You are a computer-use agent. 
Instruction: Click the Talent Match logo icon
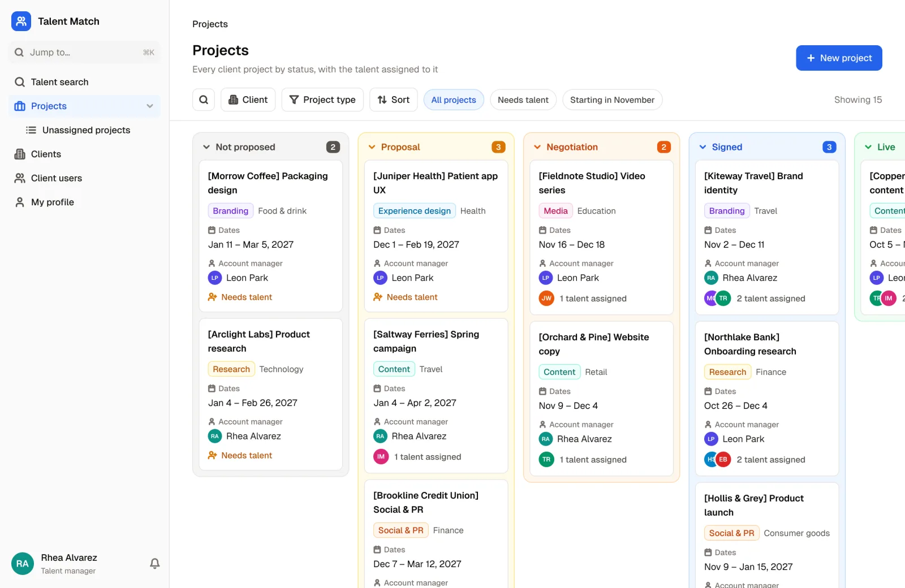[21, 21]
